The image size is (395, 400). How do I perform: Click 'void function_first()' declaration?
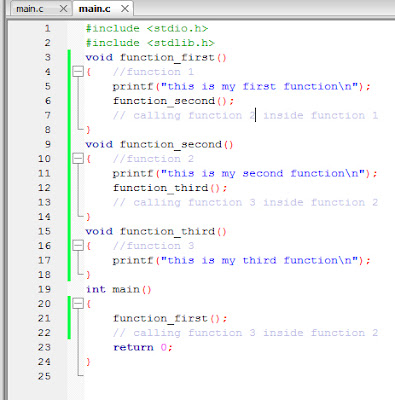[x=156, y=57]
